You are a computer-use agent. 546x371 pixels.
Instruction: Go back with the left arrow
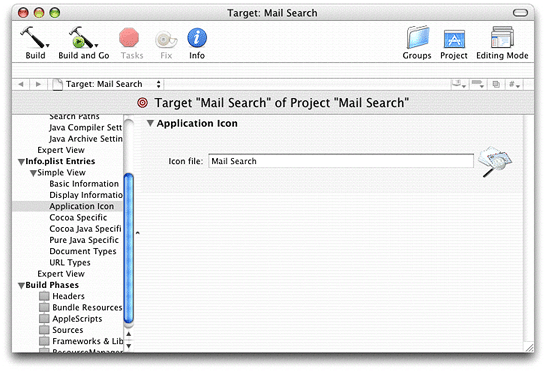point(21,84)
